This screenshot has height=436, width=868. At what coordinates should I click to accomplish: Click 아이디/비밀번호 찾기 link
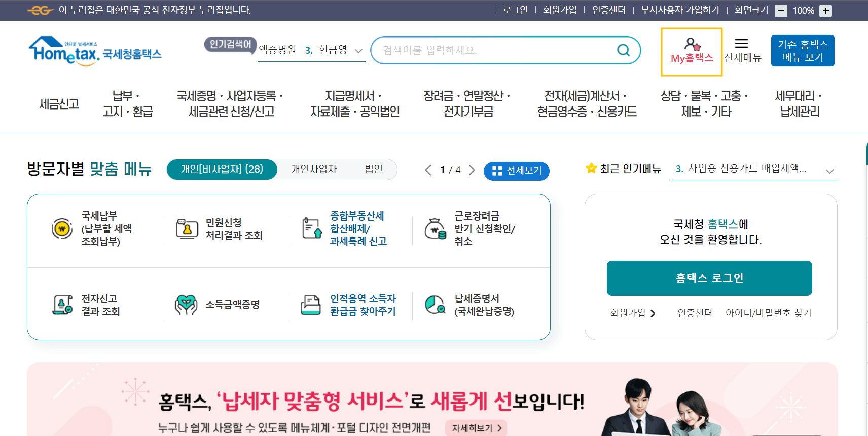pos(768,313)
